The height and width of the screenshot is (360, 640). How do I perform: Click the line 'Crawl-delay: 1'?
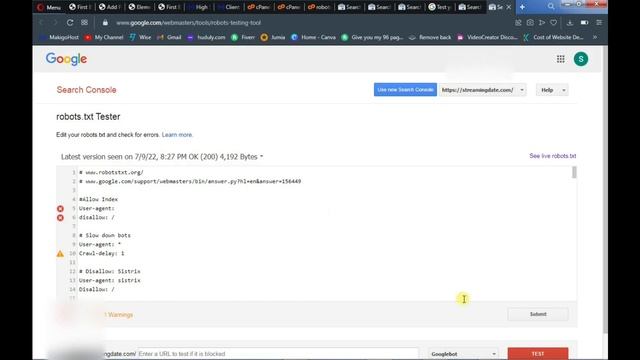(102, 253)
